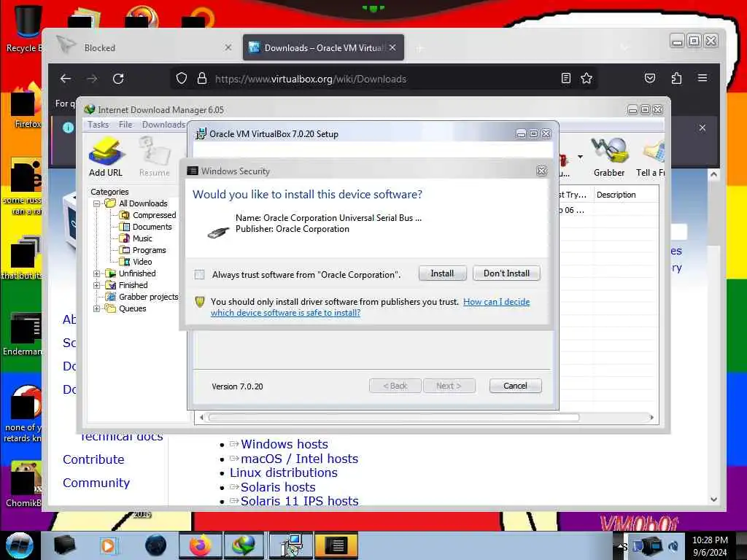Click the shield warning icon
The width and height of the screenshot is (747, 560).
pyautogui.click(x=200, y=302)
